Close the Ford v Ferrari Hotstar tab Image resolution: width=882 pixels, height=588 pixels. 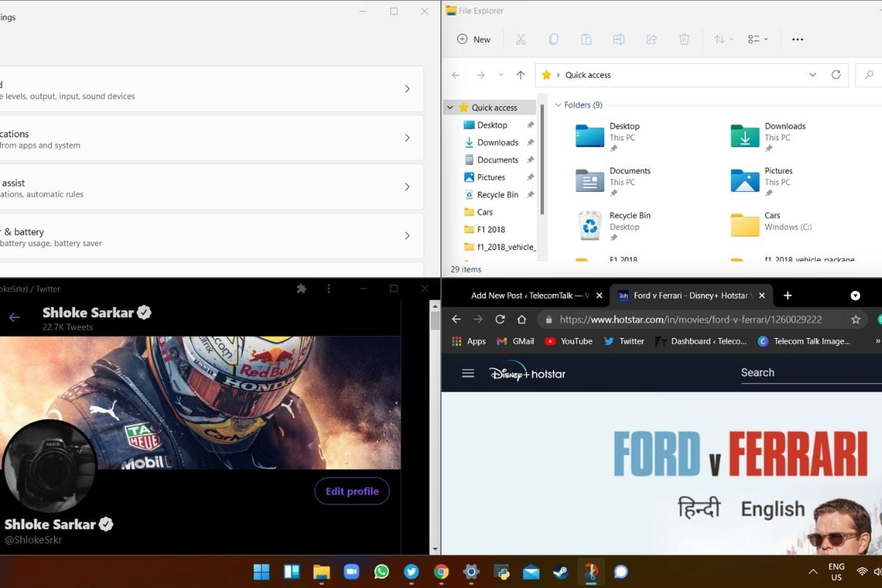pos(761,295)
